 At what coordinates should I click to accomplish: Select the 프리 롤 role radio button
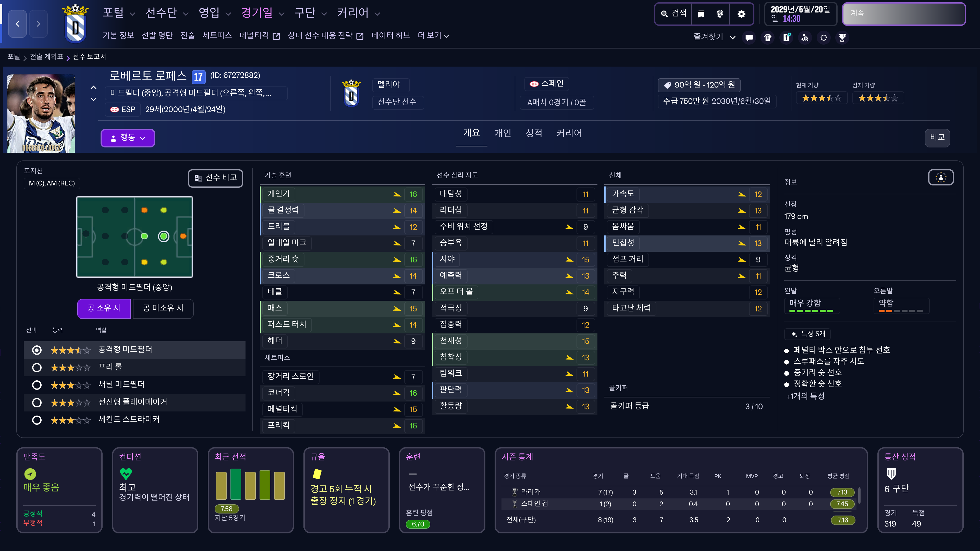pyautogui.click(x=37, y=367)
